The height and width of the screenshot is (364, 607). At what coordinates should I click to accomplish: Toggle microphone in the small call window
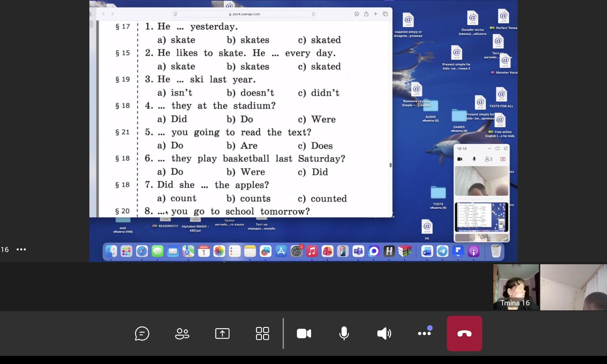(474, 159)
